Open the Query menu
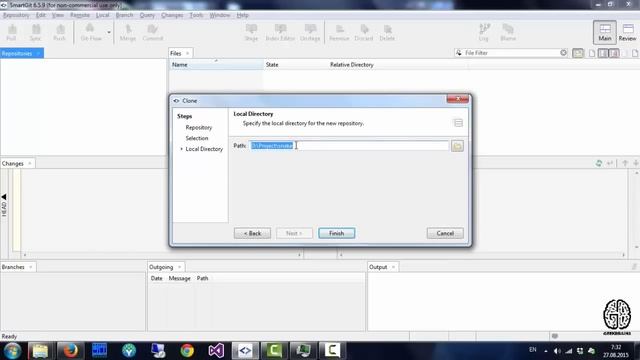Viewport: 640px width, 360px height. [x=147, y=15]
